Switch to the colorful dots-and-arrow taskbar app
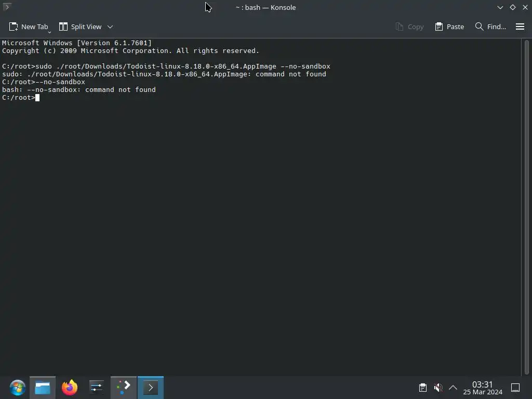The height and width of the screenshot is (399, 532). (x=124, y=388)
